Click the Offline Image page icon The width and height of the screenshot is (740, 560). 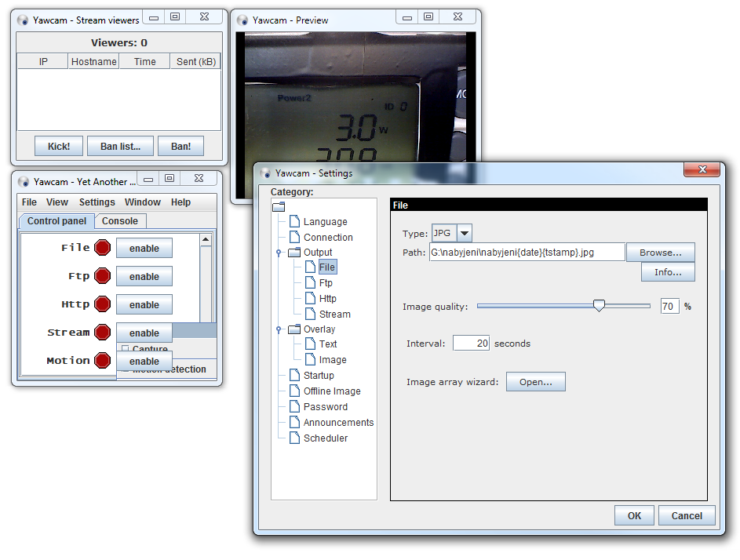pos(294,391)
